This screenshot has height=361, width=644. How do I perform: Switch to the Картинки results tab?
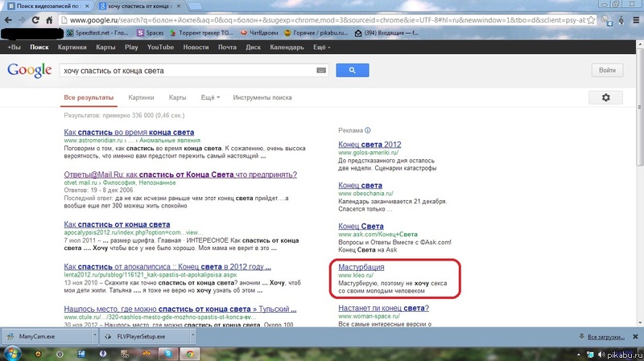point(141,97)
